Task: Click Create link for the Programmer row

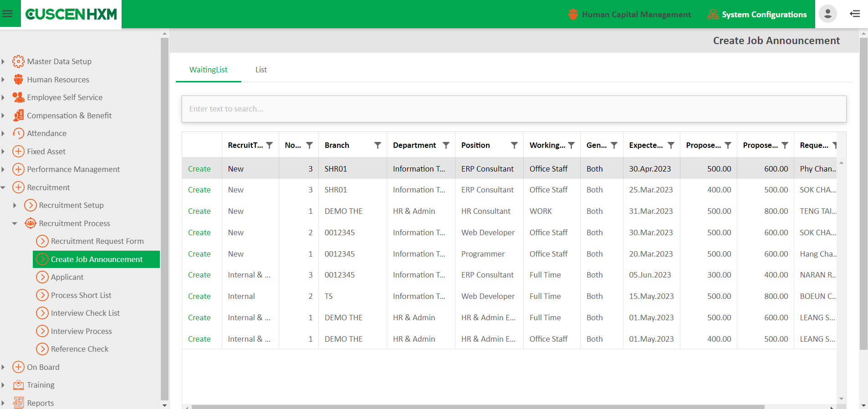Action: click(199, 254)
